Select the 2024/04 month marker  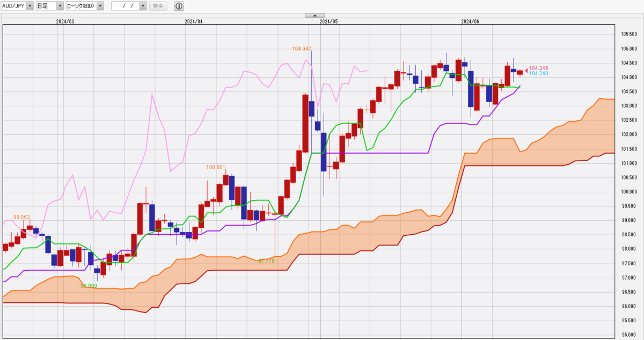click(x=194, y=21)
